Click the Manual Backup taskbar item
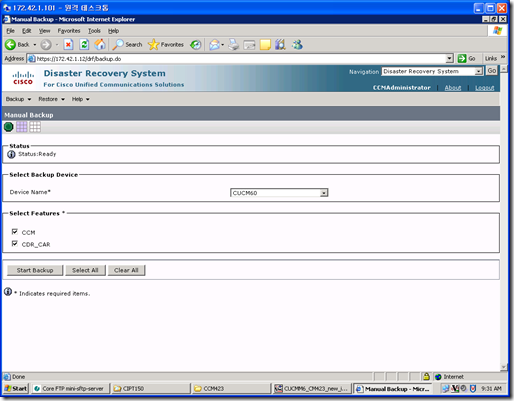 pyautogui.click(x=393, y=389)
